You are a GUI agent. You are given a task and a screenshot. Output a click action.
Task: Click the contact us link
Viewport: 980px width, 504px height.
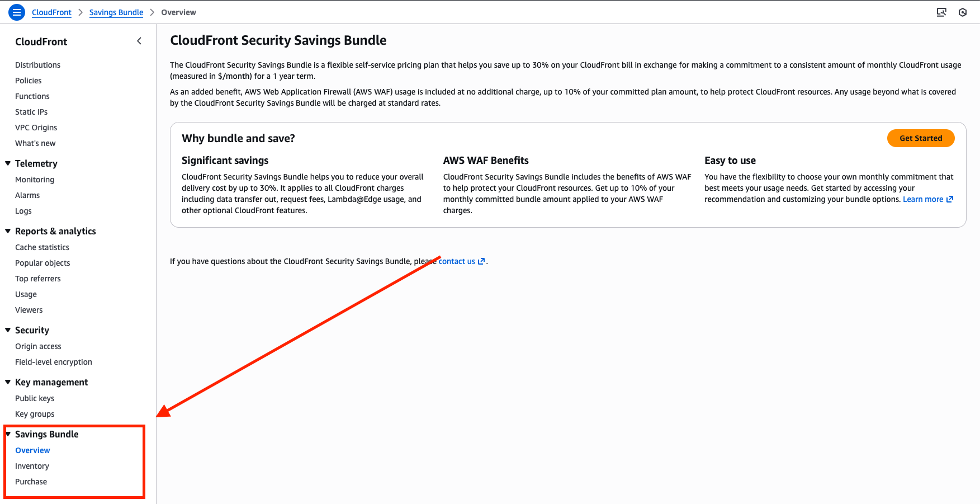(x=456, y=261)
